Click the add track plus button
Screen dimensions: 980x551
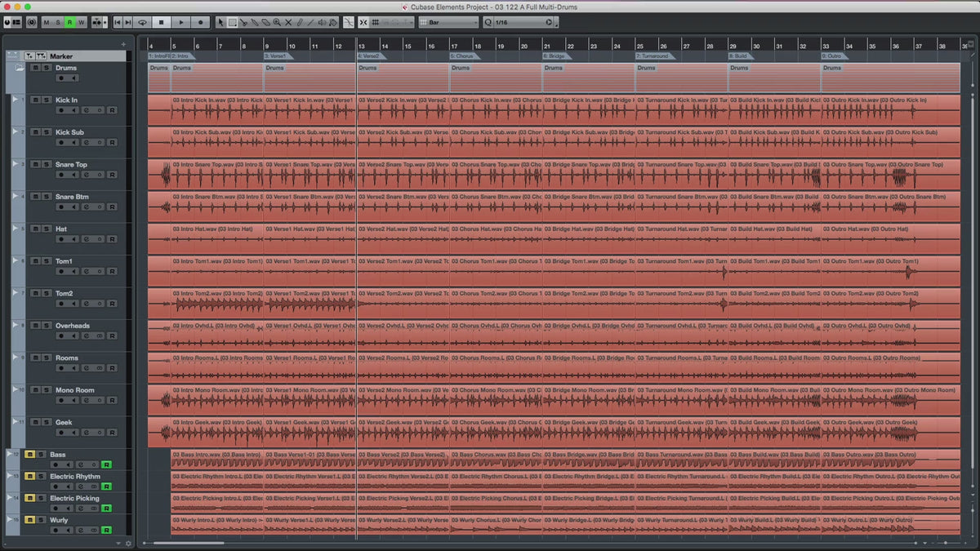click(x=123, y=44)
